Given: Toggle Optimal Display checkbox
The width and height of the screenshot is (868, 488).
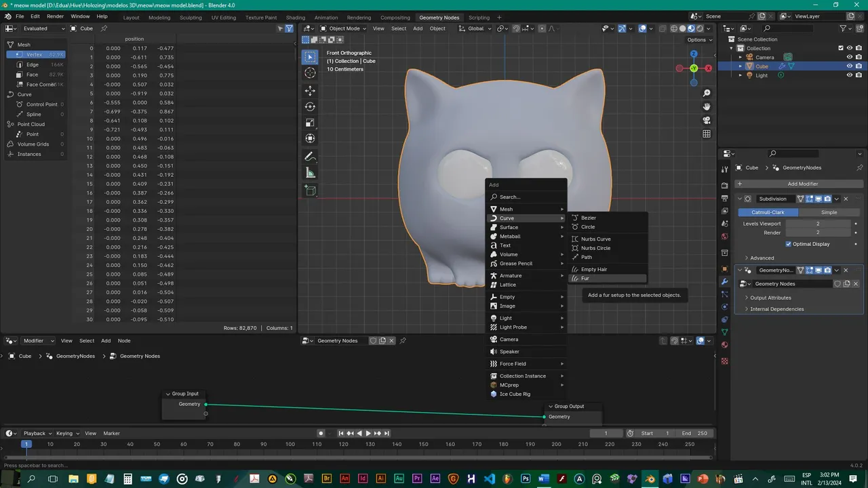Looking at the screenshot, I should [x=788, y=244].
